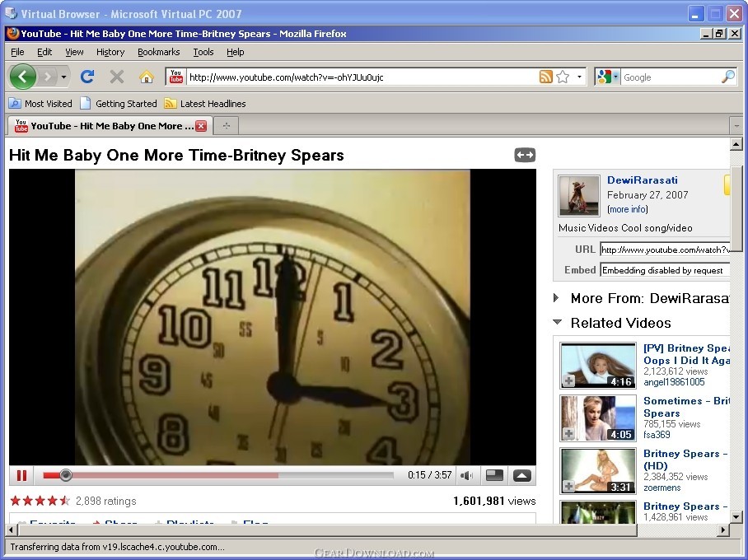
Task: Pause the video playback
Action: pos(21,475)
